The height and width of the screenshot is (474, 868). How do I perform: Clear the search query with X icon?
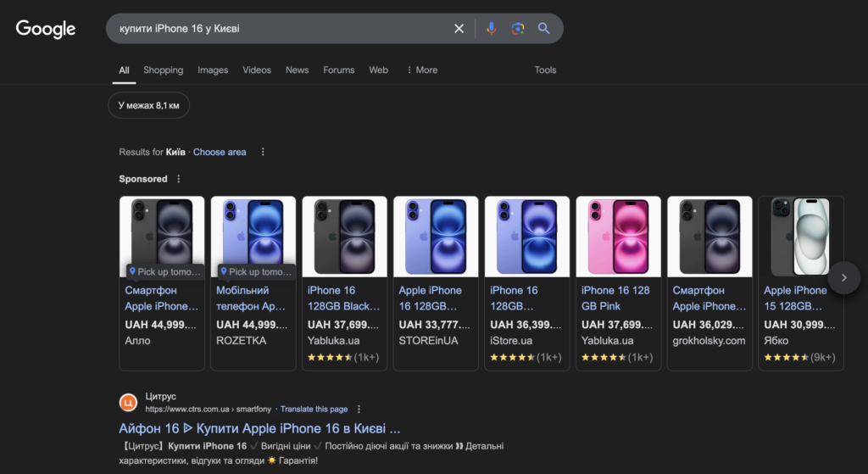pos(459,29)
